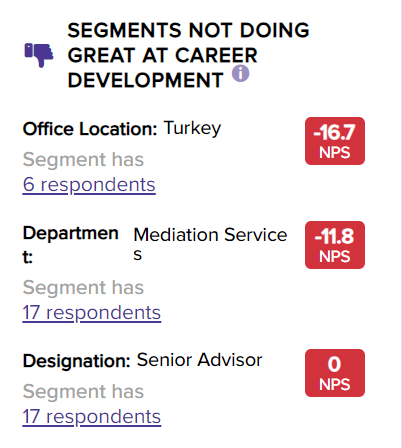Select the Designation label
Screen dimensions: 402x448
[x=76, y=361]
